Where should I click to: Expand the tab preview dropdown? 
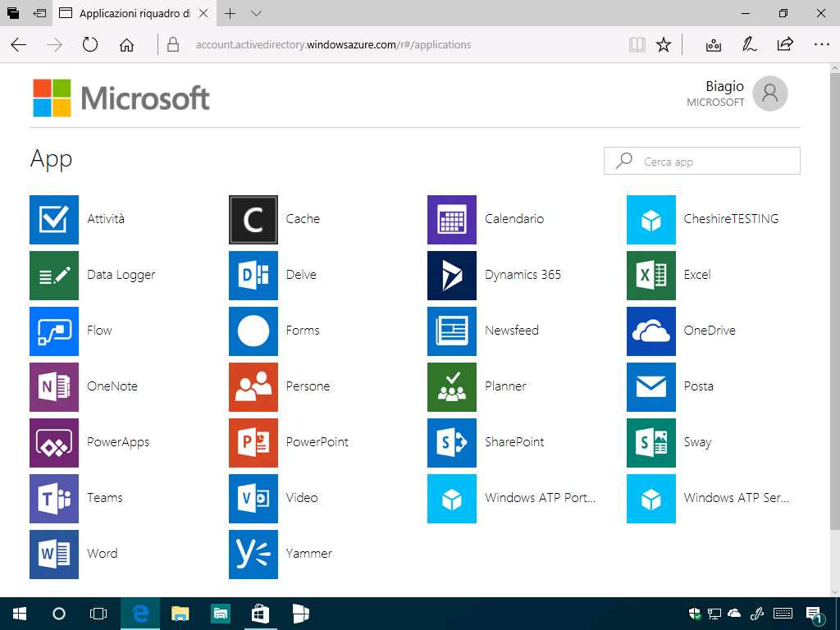(x=256, y=13)
